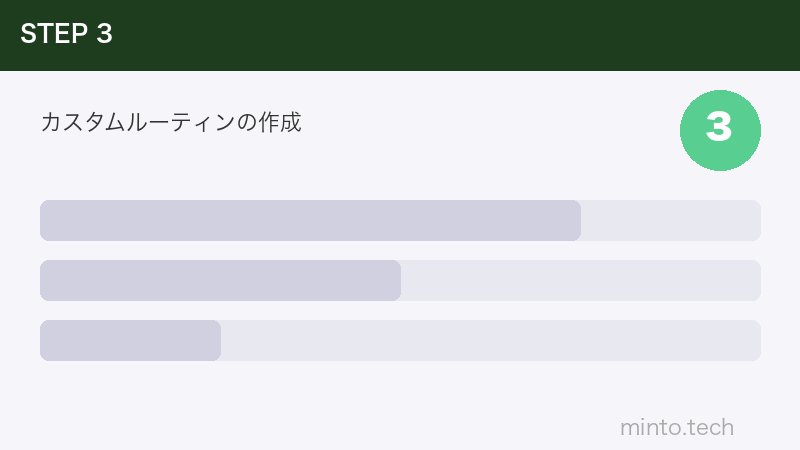The width and height of the screenshot is (800, 450).
Task: Open the minto.tech link
Action: pos(676,428)
